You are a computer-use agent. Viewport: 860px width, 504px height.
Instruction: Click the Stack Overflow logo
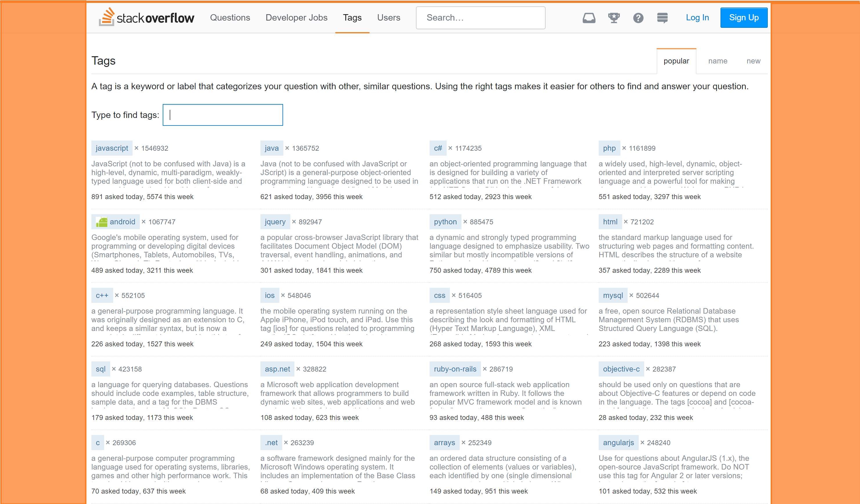146,17
